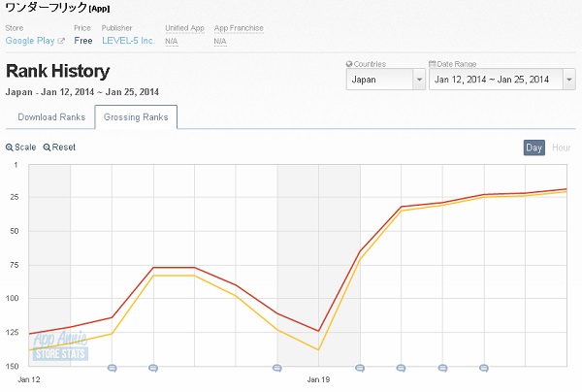Click the 25 rank axis label
Viewport: 582px width, 392px height.
coord(15,197)
